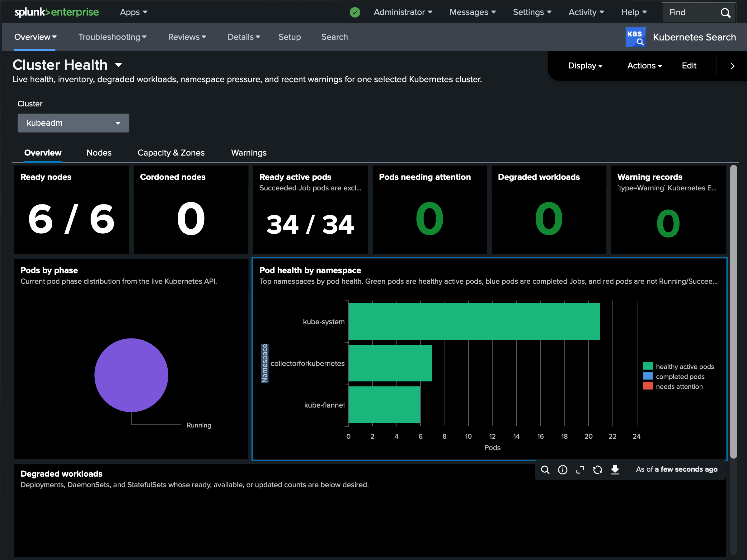The height and width of the screenshot is (560, 747).
Task: Switch to the Nodes tab
Action: tap(99, 152)
